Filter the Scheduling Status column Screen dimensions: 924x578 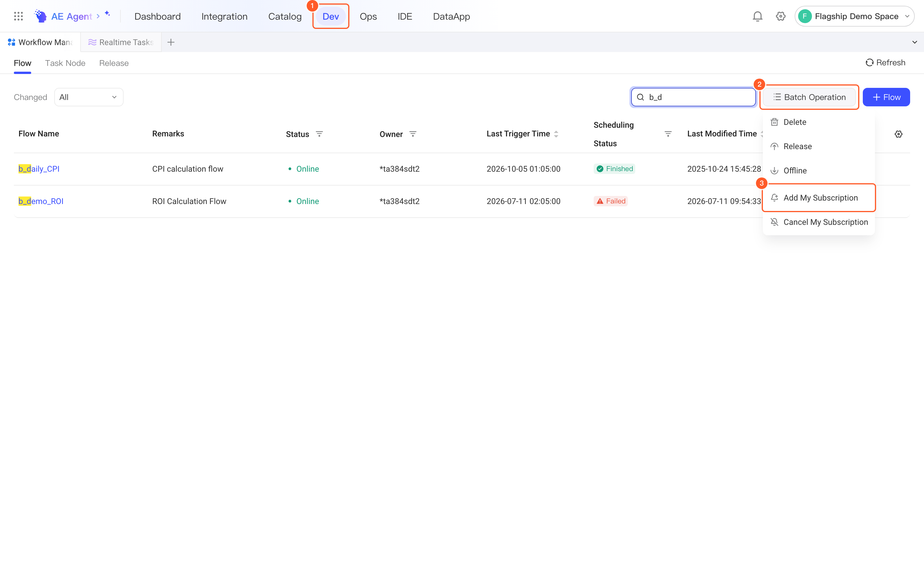(668, 134)
